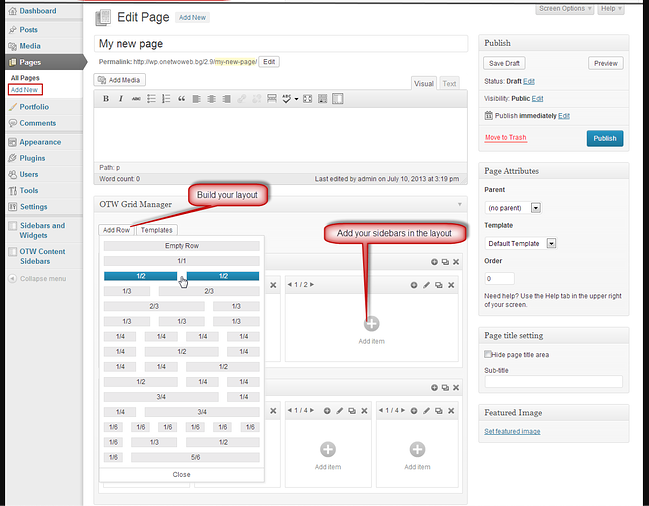Click the clone icon on the first grid row
This screenshot has width=649, height=506.
tap(445, 262)
